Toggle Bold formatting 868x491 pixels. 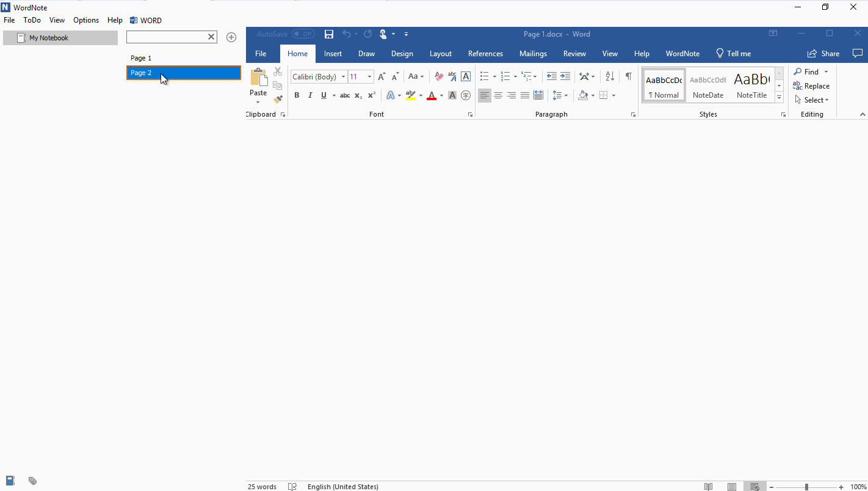pyautogui.click(x=297, y=95)
